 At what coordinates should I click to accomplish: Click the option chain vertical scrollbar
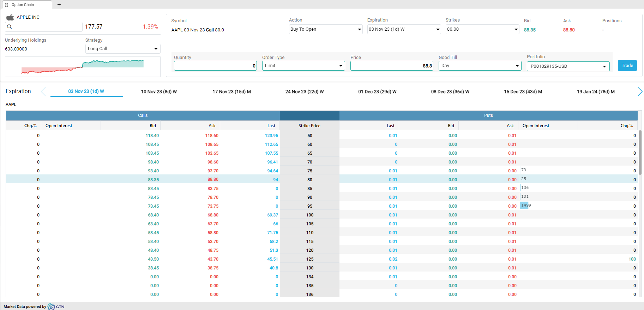point(640,152)
